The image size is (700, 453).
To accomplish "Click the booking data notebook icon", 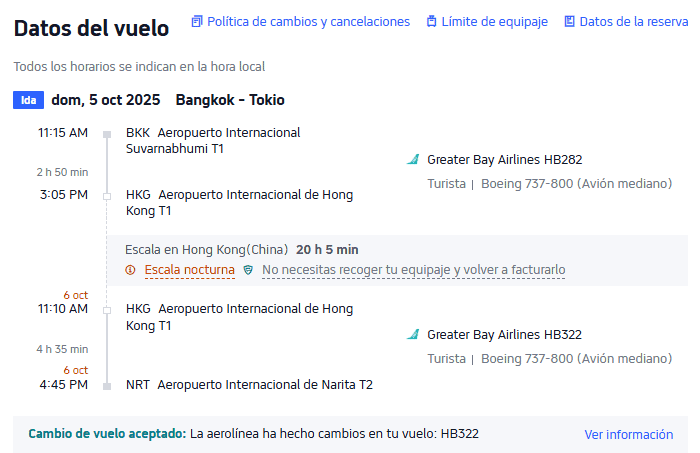I will [x=569, y=21].
